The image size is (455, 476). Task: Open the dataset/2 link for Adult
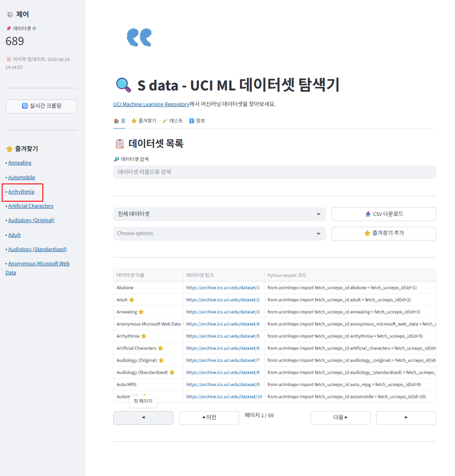click(x=223, y=299)
